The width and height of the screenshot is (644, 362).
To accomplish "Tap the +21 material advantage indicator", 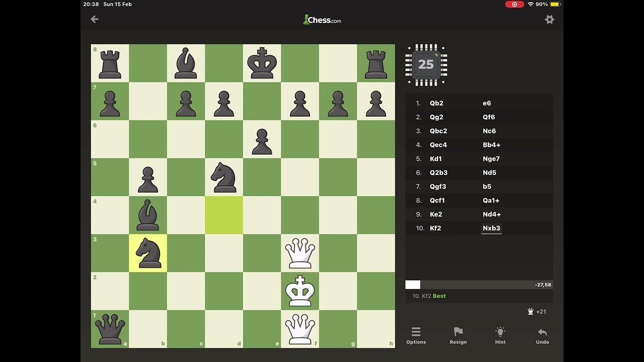I will (x=536, y=312).
